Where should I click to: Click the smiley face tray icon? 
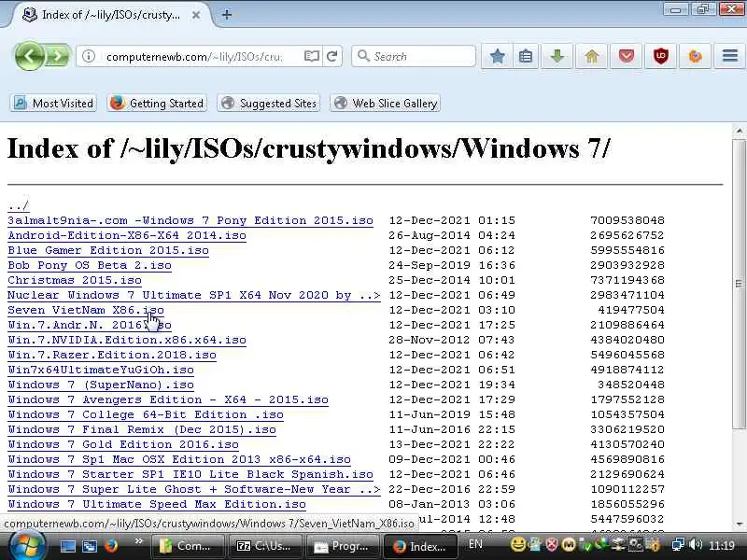(517, 544)
